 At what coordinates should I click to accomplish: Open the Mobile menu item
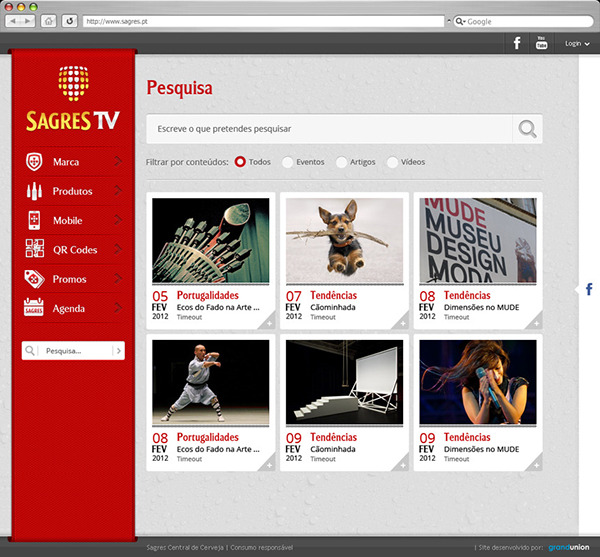(73, 220)
